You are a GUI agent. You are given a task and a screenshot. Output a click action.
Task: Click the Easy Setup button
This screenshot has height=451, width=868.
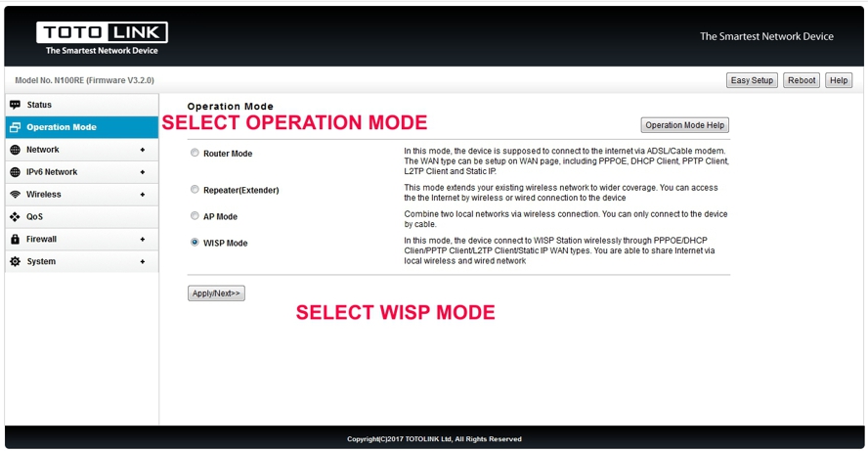point(752,80)
